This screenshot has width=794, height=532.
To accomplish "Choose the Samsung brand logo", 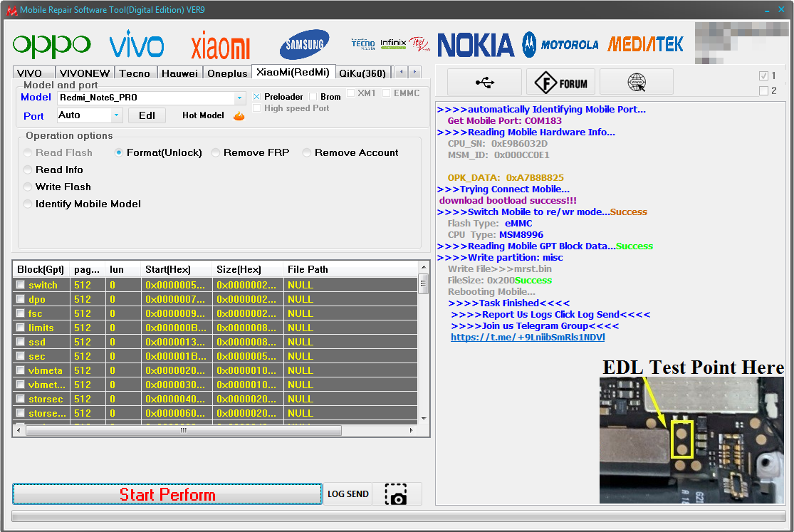I will (x=304, y=44).
